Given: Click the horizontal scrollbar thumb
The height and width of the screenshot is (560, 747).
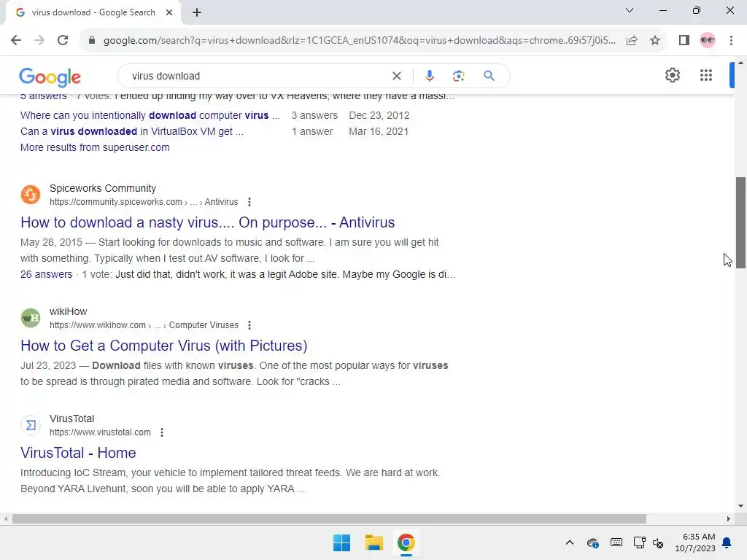Looking at the screenshot, I should pyautogui.click(x=329, y=518).
